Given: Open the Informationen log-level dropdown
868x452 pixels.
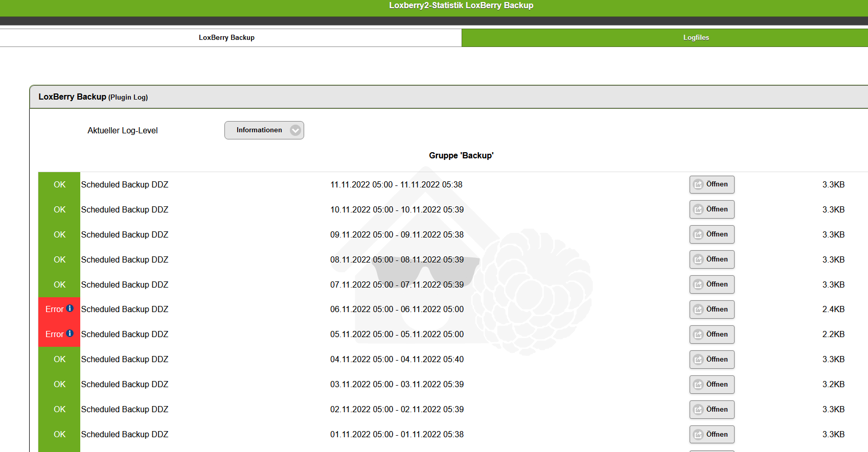Looking at the screenshot, I should tap(264, 130).
